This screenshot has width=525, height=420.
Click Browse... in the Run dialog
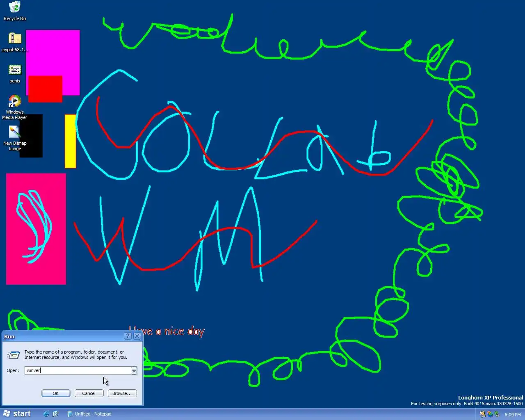[x=122, y=393]
